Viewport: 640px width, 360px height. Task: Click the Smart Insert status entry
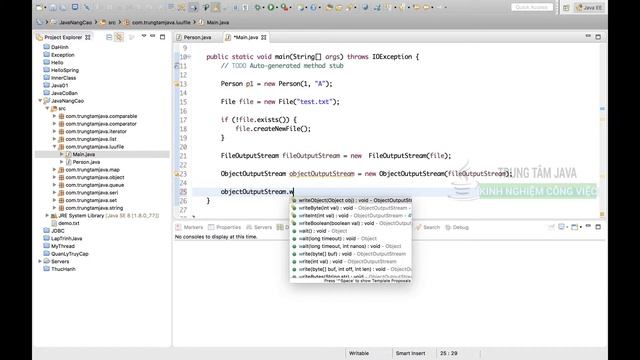[410, 353]
